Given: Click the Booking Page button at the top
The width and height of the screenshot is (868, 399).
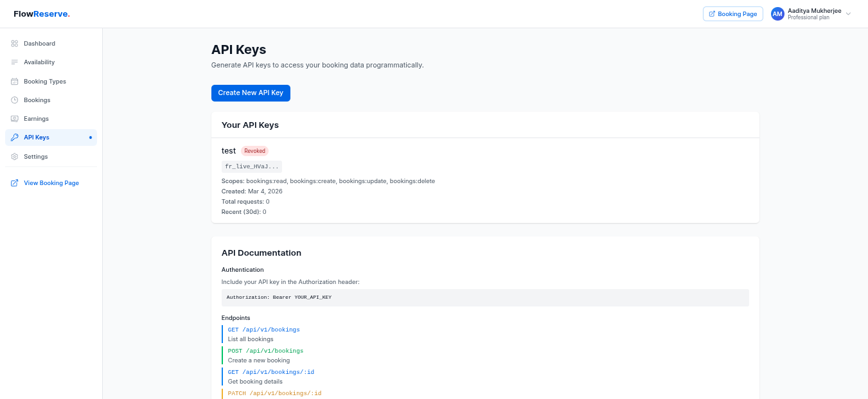Looking at the screenshot, I should click(x=732, y=13).
